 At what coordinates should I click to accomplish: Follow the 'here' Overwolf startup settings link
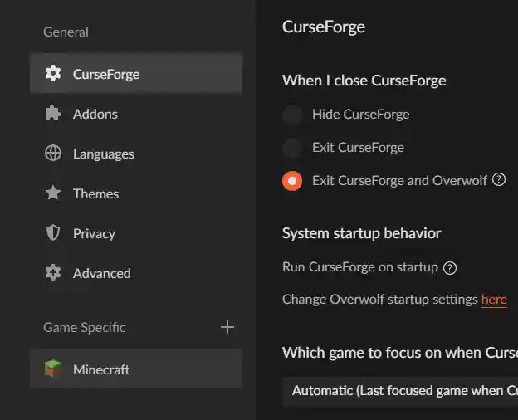pos(494,300)
